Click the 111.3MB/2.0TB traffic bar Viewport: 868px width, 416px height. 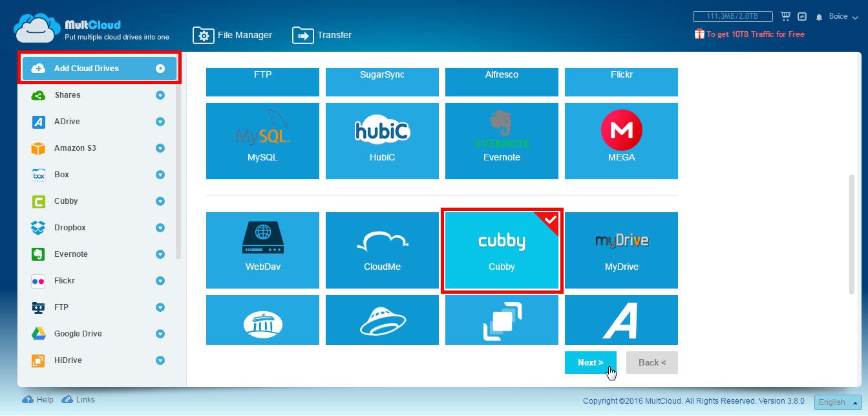point(732,16)
